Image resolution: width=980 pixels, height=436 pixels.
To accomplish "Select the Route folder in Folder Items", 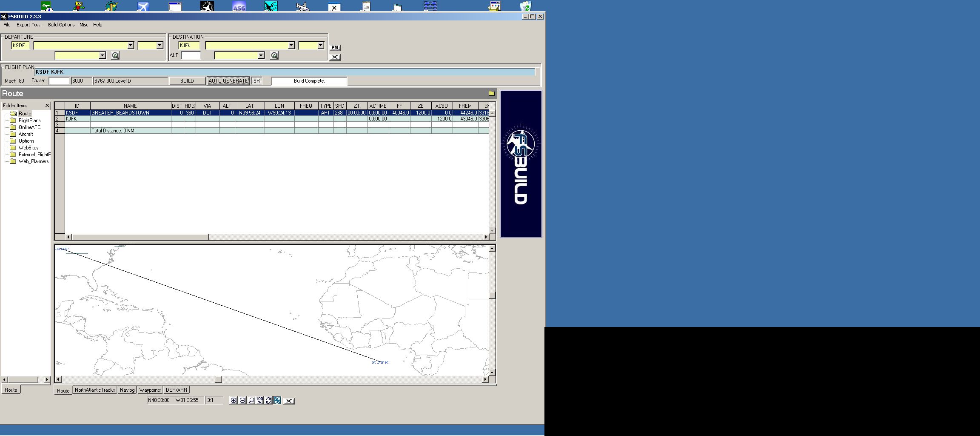I will coord(25,114).
